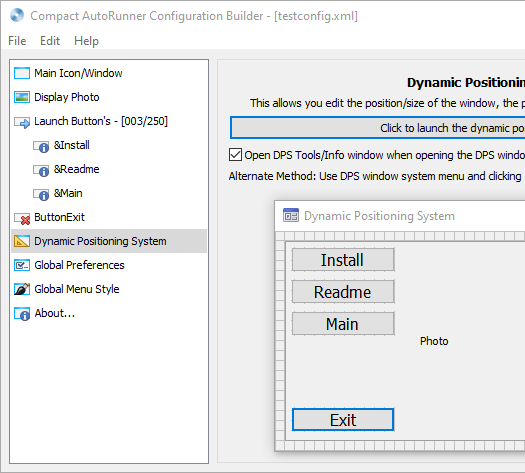
Task: Click the Dynamic Positioning System preview title bar
Action: click(x=400, y=216)
